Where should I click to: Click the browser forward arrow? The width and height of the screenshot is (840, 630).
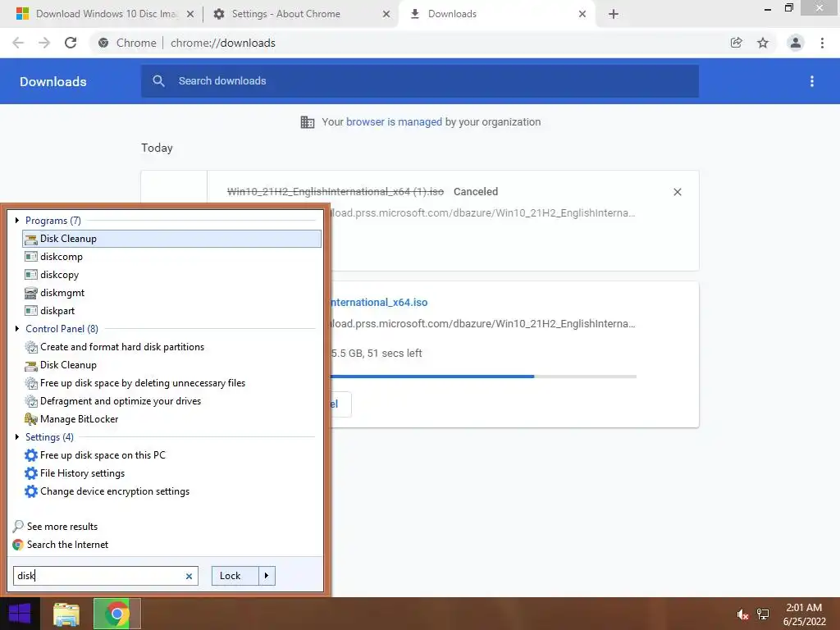44,43
